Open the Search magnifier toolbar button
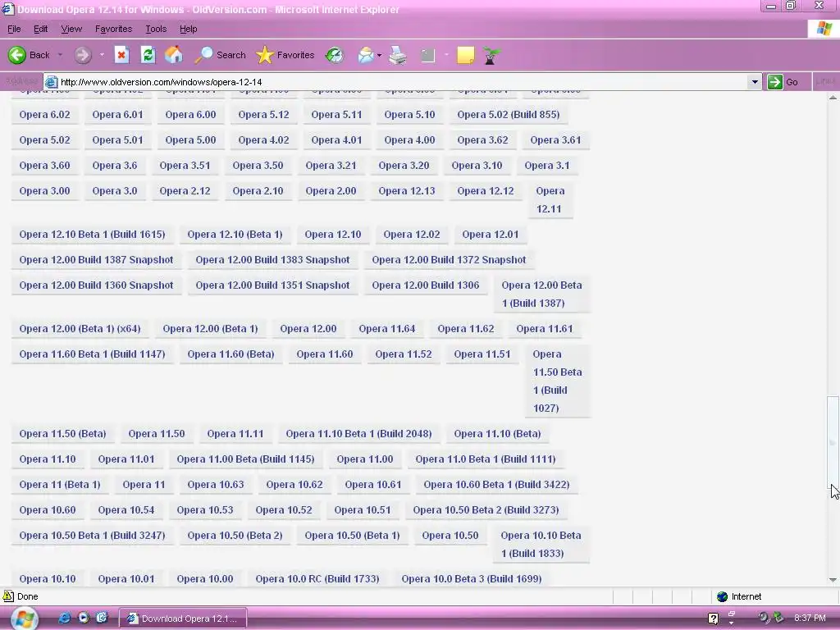840x630 pixels. coord(220,55)
